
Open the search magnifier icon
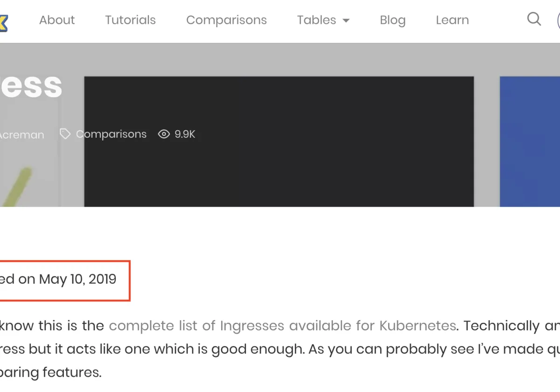click(x=534, y=19)
